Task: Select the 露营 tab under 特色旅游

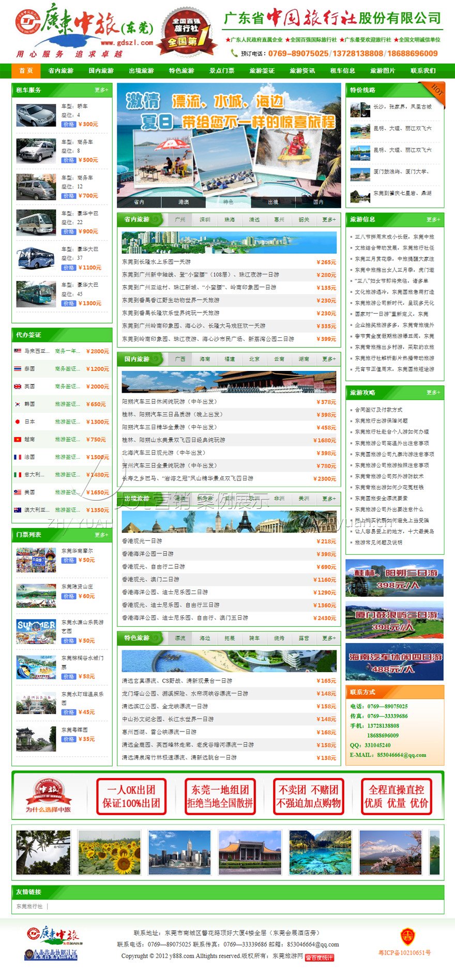Action: click(304, 639)
